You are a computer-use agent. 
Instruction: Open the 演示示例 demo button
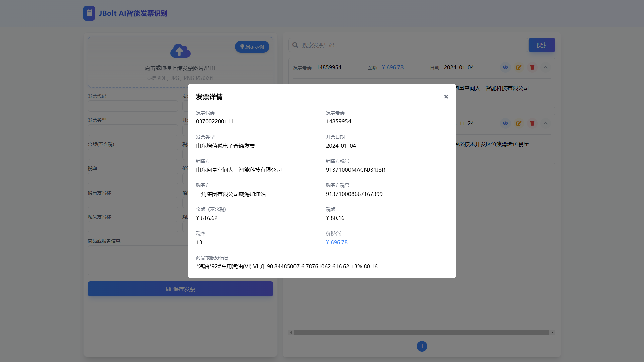coord(252,47)
